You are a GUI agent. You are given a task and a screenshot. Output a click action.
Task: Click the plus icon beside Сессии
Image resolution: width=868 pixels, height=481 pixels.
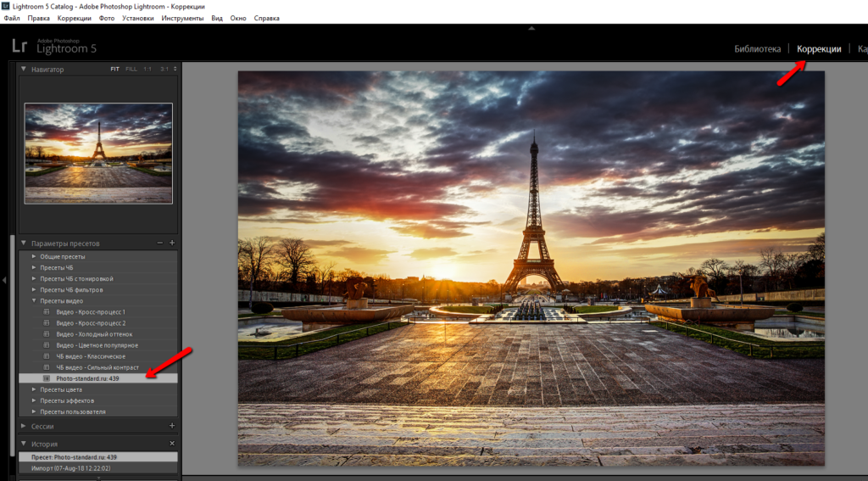172,426
